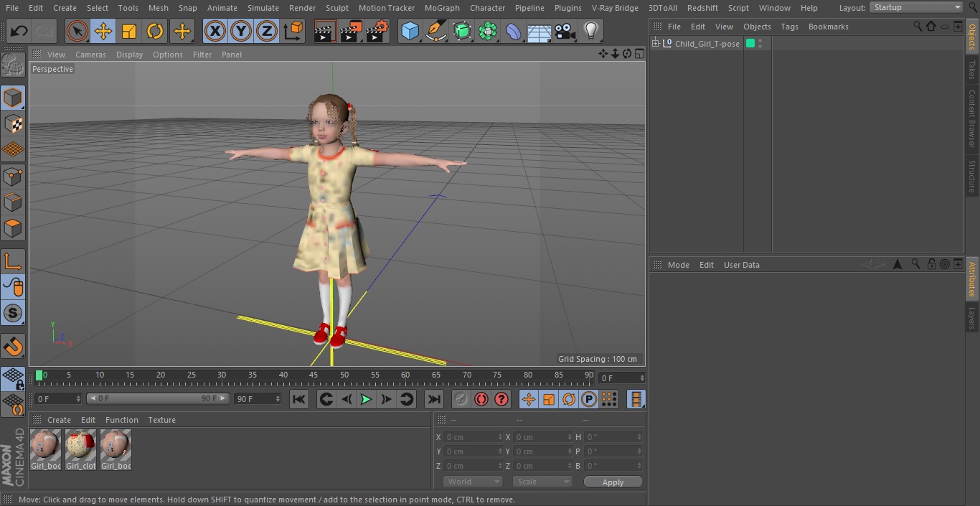Toggle Y axis lock
This screenshot has width=980, height=506.
click(241, 31)
